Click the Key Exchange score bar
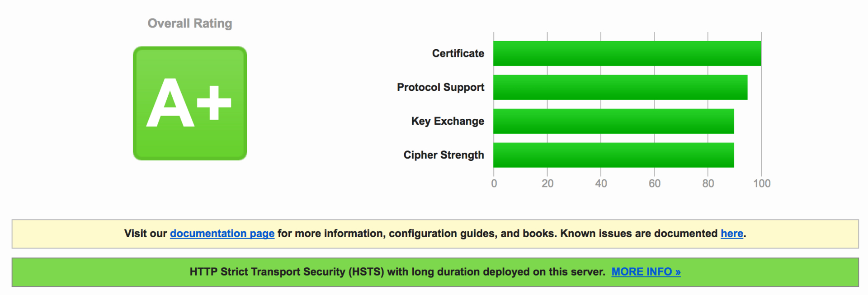Screen dimensions: 868x295 (613, 121)
